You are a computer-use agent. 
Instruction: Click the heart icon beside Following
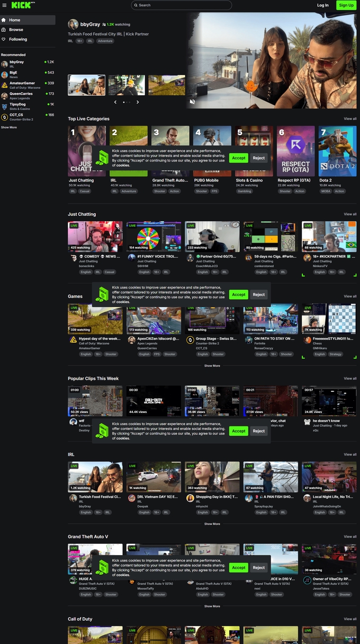click(4, 39)
